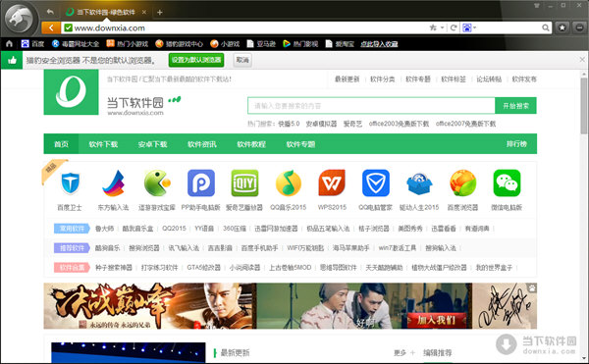Screen dimensions: 589x364
Task: Click the page vertical scrollbar thumb
Action: (583, 106)
